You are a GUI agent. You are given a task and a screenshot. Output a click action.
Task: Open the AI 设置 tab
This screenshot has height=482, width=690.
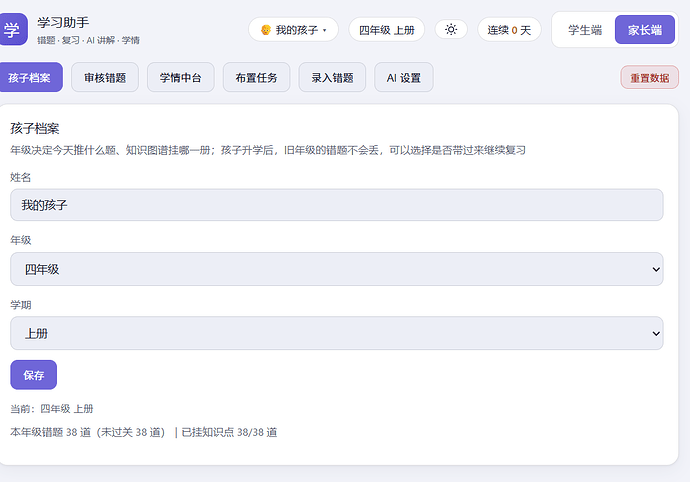coord(404,77)
